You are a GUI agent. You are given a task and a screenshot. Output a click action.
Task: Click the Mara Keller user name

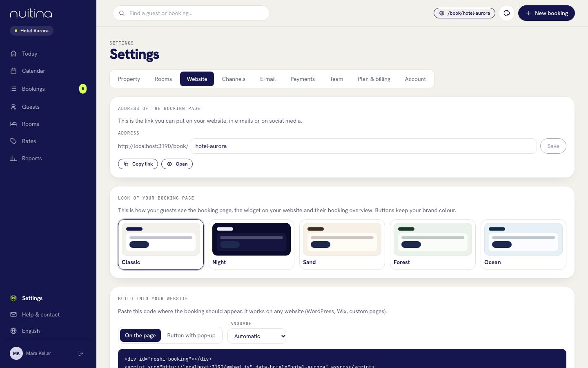point(38,353)
